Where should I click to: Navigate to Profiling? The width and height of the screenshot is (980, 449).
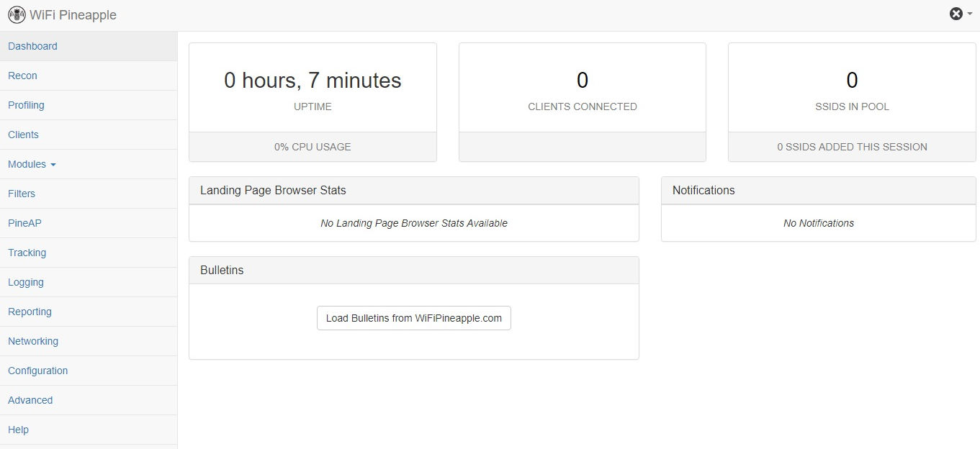(89, 105)
